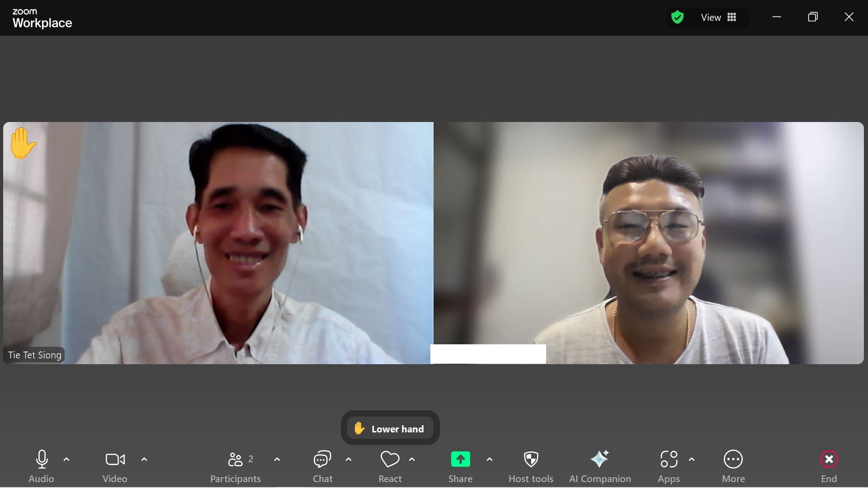868x488 pixels.
Task: Click the green Share screen icon
Action: 460,460
